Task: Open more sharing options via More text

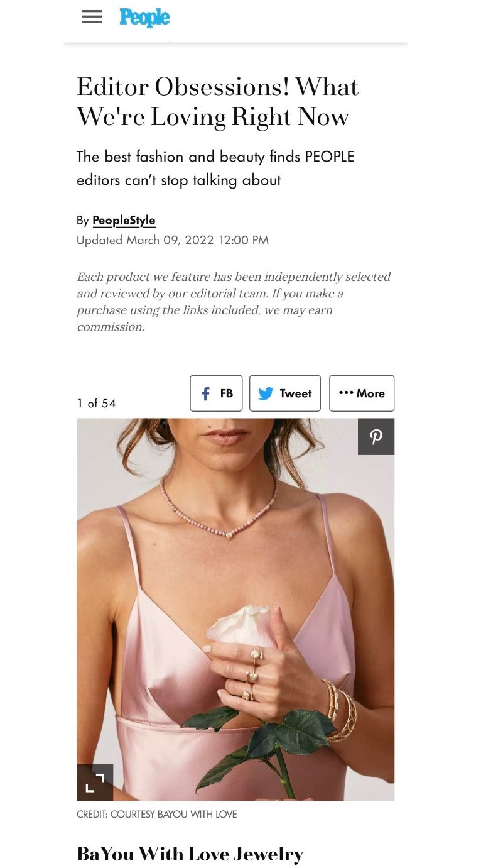Action: click(370, 393)
